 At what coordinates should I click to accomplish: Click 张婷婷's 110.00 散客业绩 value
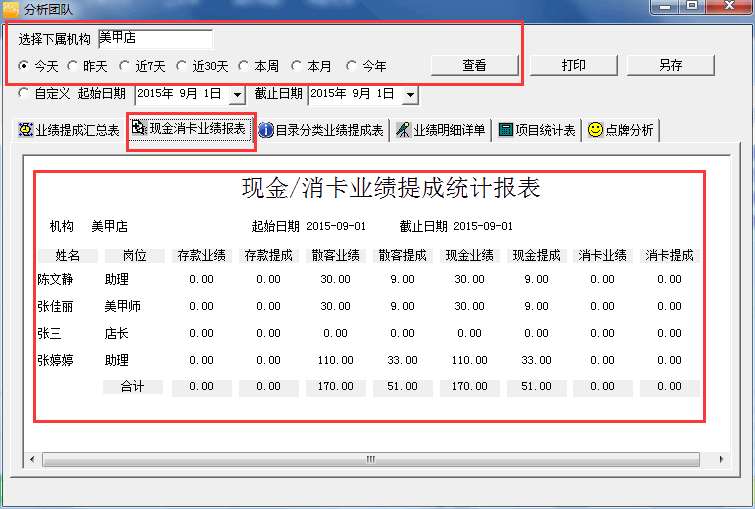(336, 360)
